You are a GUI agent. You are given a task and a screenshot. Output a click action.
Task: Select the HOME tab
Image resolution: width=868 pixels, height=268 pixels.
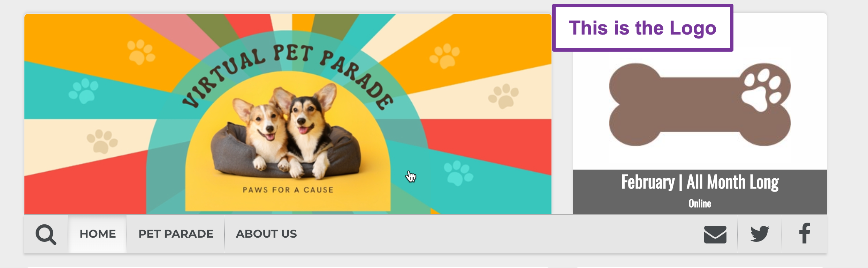(98, 234)
